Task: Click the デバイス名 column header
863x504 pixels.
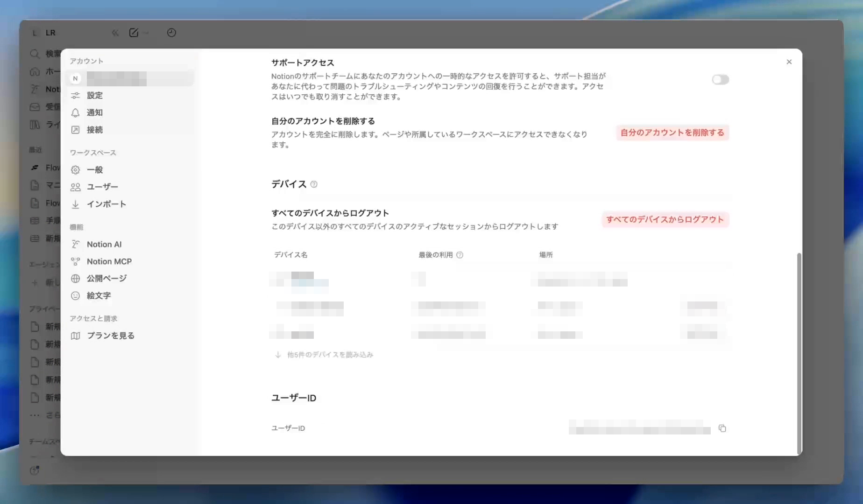Action: click(x=290, y=255)
